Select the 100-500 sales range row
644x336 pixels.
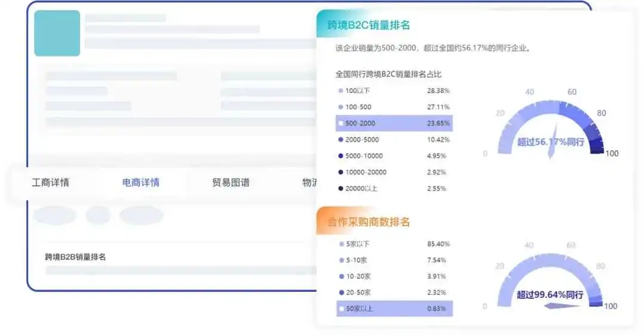click(394, 107)
